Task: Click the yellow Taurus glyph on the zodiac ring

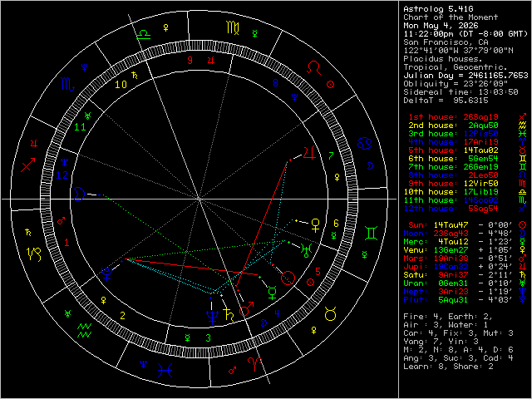Action: [330, 314]
